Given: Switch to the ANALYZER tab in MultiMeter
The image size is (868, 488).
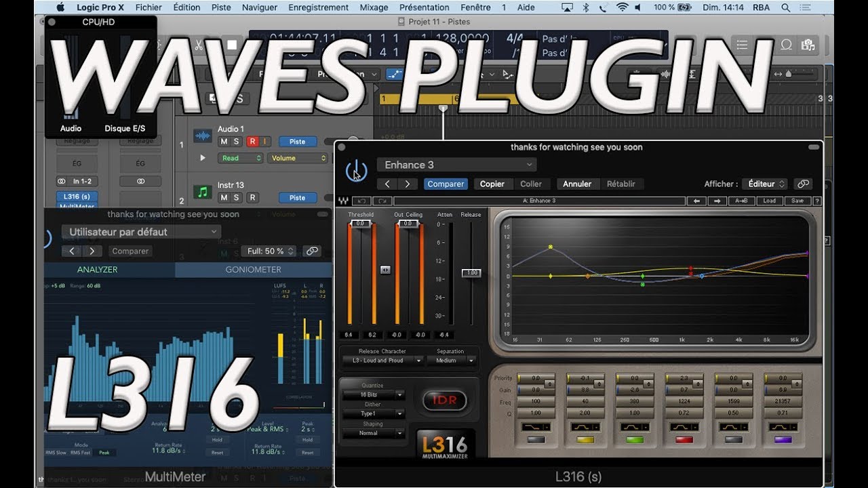Looking at the screenshot, I should pyautogui.click(x=97, y=269).
